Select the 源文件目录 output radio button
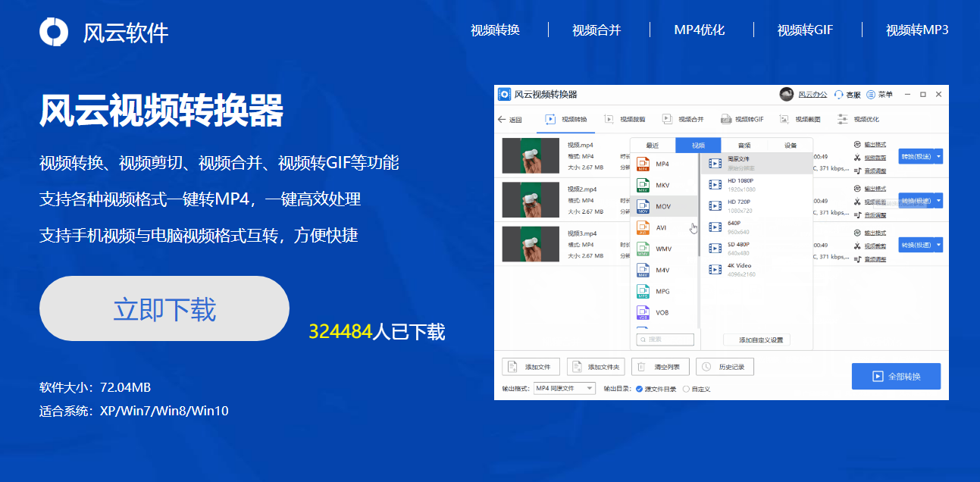 click(x=638, y=389)
